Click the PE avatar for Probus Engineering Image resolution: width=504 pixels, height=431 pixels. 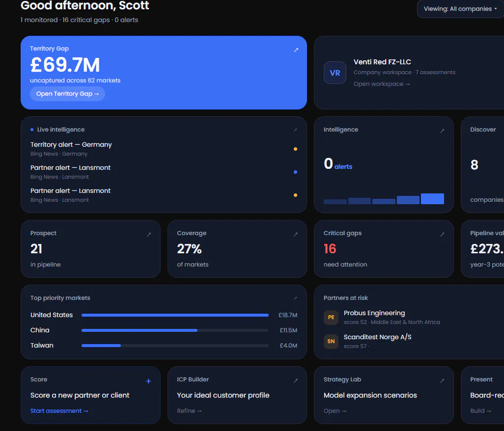tap(331, 317)
